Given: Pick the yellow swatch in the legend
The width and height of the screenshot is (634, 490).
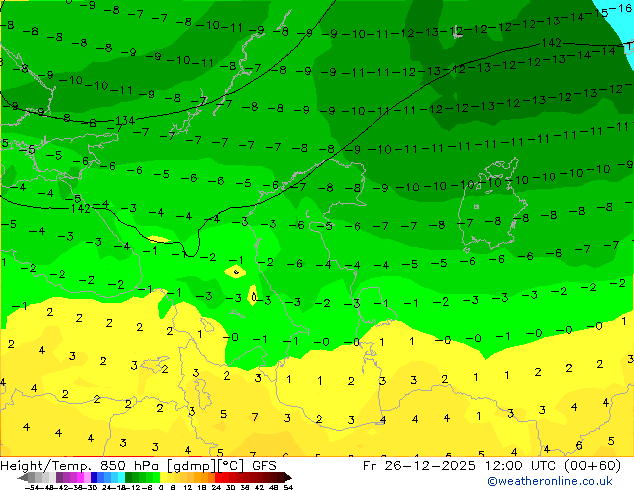Looking at the screenshot, I should [163, 478].
